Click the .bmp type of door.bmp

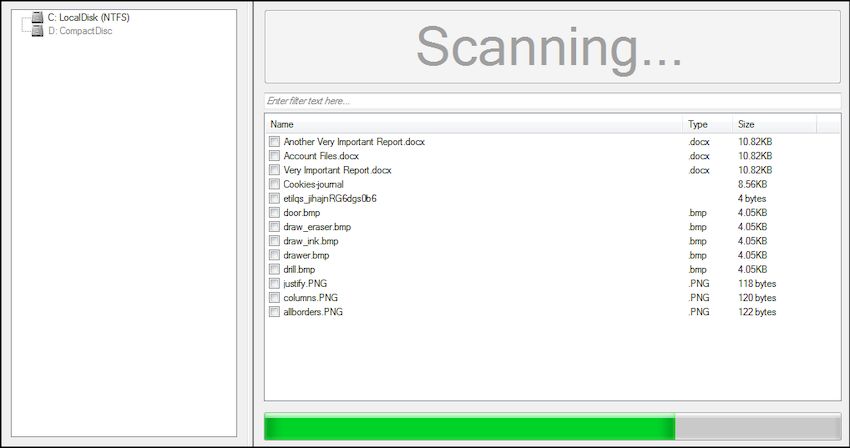click(698, 213)
